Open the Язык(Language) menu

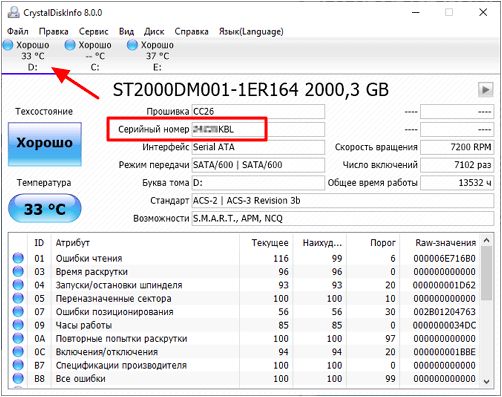tap(251, 32)
